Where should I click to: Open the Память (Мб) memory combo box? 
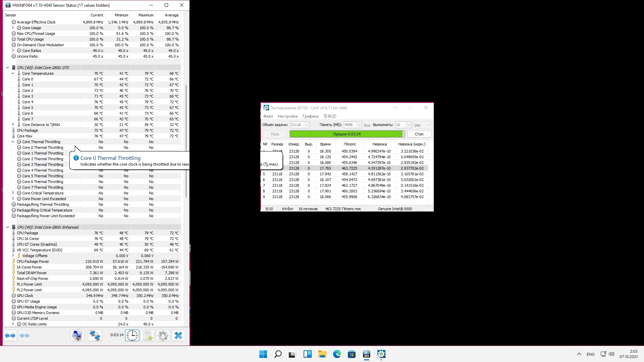(x=359, y=125)
